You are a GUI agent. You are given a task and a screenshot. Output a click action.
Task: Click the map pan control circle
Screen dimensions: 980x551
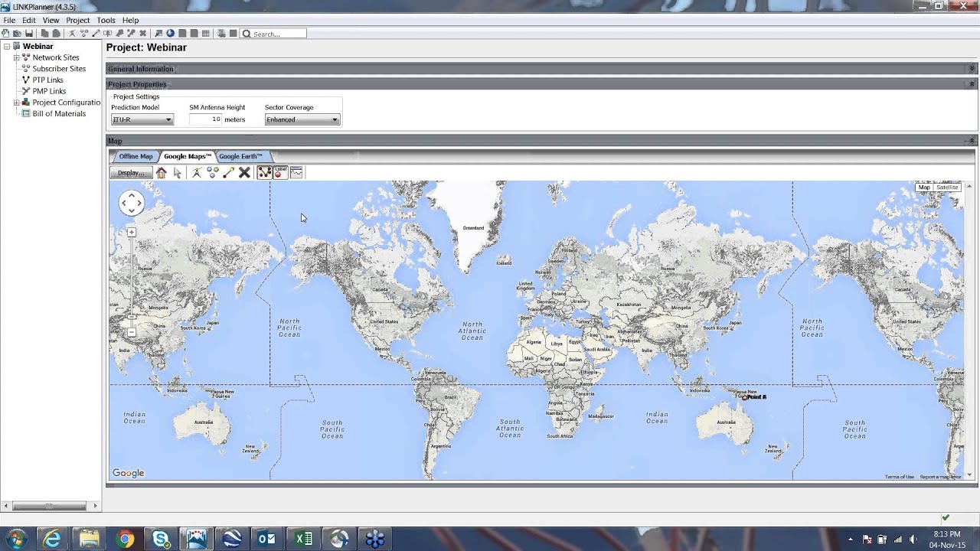[x=132, y=203]
